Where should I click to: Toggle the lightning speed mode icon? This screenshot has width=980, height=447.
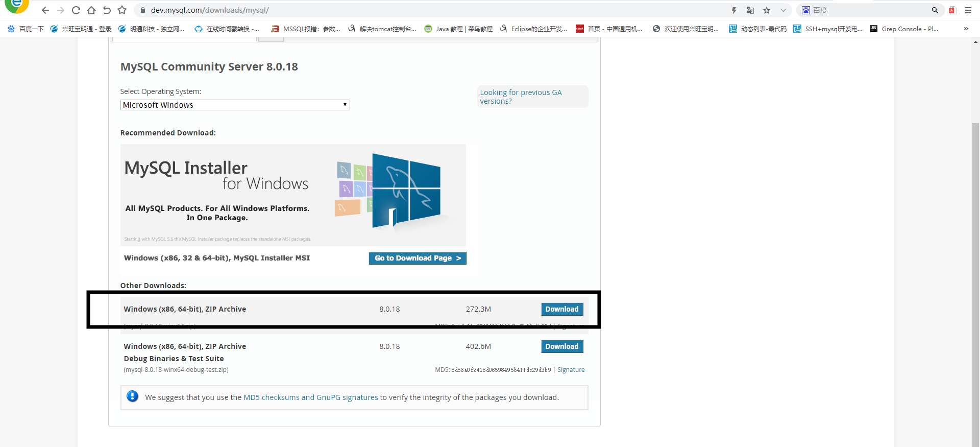pos(734,10)
